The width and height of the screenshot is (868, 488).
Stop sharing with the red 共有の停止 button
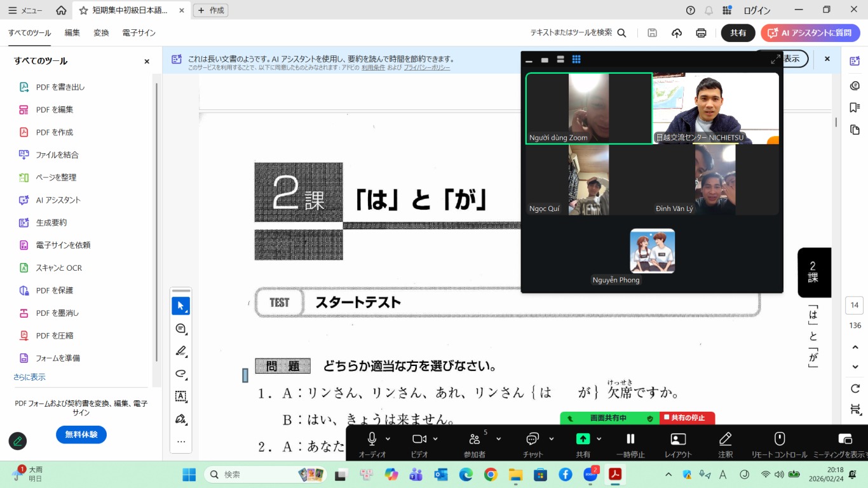click(x=687, y=418)
